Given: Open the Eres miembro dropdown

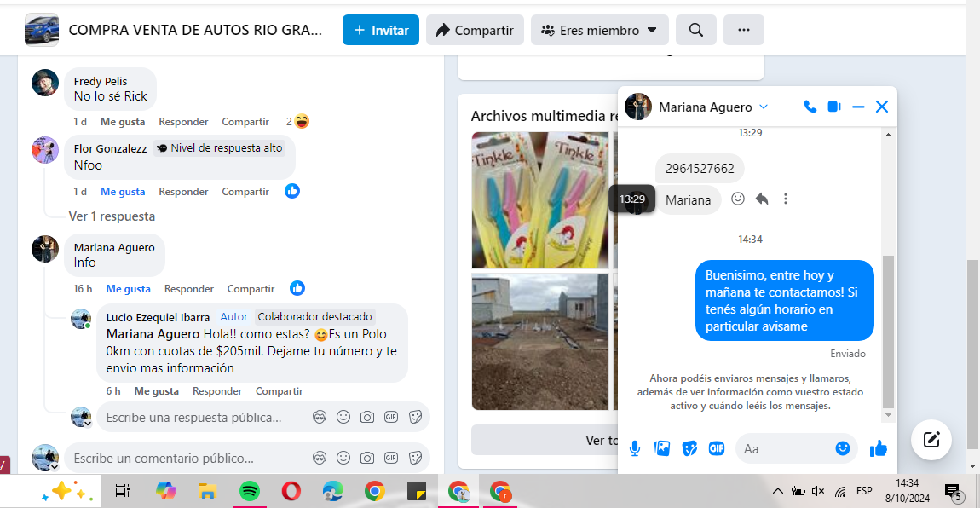Looking at the screenshot, I should tap(600, 30).
